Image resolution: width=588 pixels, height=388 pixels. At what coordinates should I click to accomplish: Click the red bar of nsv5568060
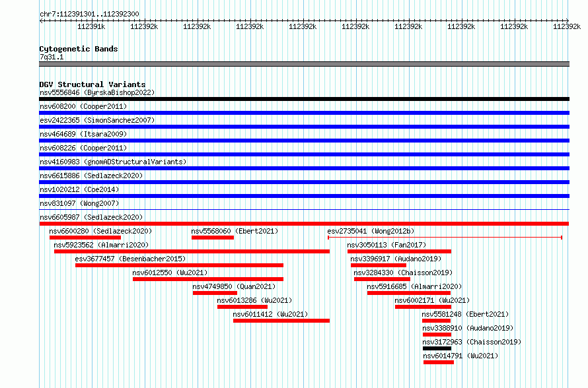pyautogui.click(x=213, y=238)
